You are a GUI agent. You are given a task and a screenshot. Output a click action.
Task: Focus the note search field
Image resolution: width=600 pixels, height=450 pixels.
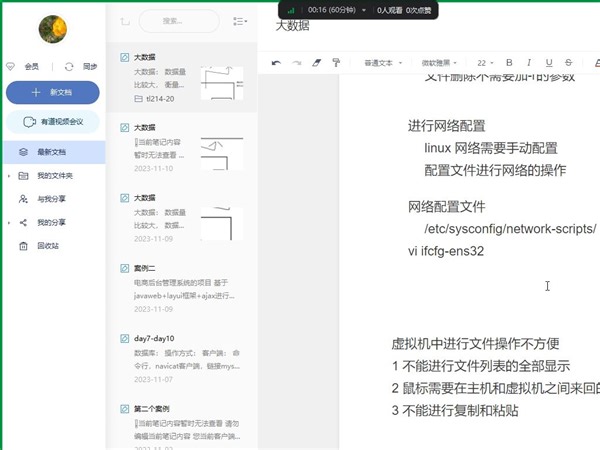[179, 21]
